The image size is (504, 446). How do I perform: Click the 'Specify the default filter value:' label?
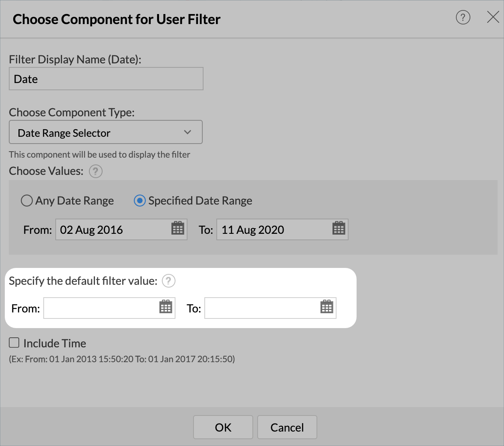pyautogui.click(x=83, y=281)
